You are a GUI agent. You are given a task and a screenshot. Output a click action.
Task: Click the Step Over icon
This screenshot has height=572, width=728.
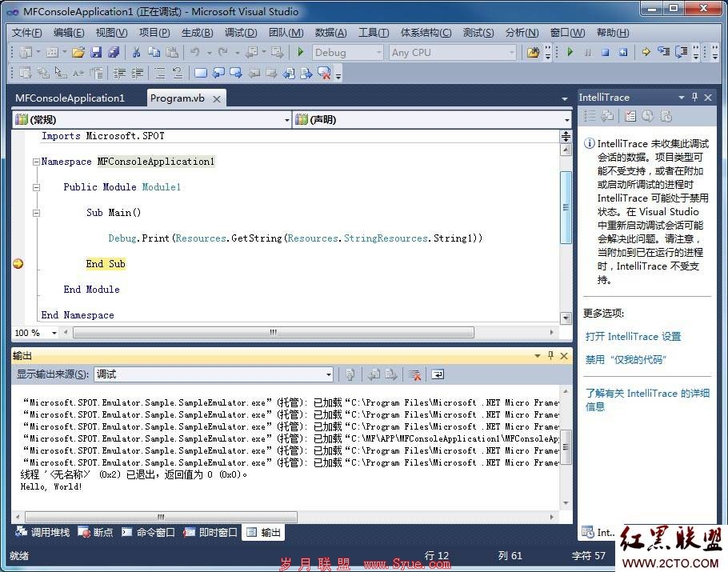[x=681, y=51]
